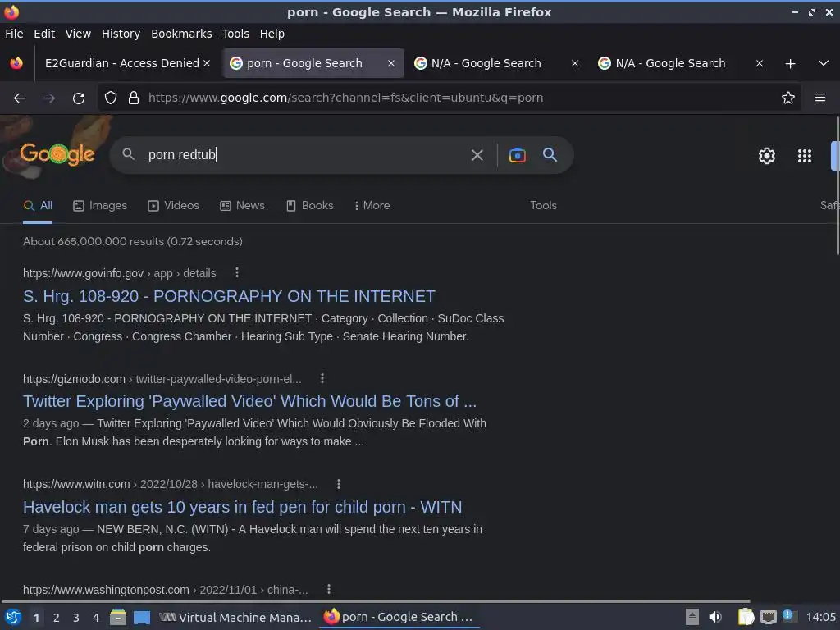This screenshot has width=840, height=630.
Task: Open the File menu
Action: point(14,34)
